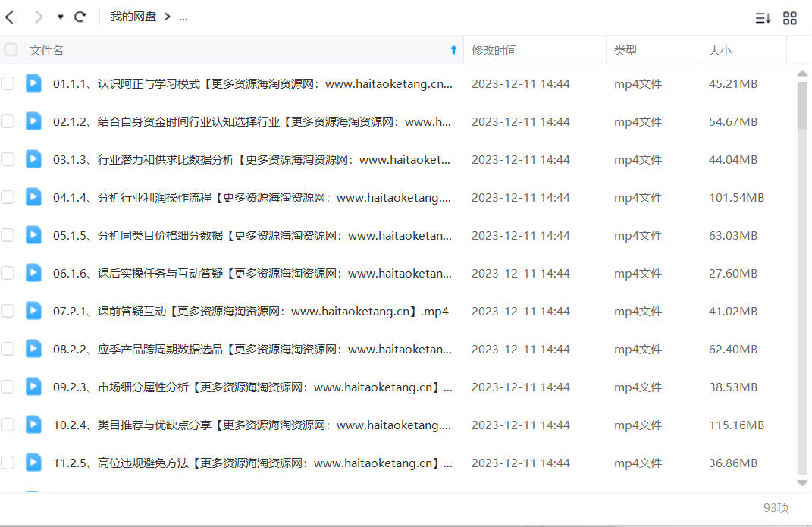Open file 10.2.4、类目推荐与优缺点分享
This screenshot has height=527, width=812.
[252, 425]
